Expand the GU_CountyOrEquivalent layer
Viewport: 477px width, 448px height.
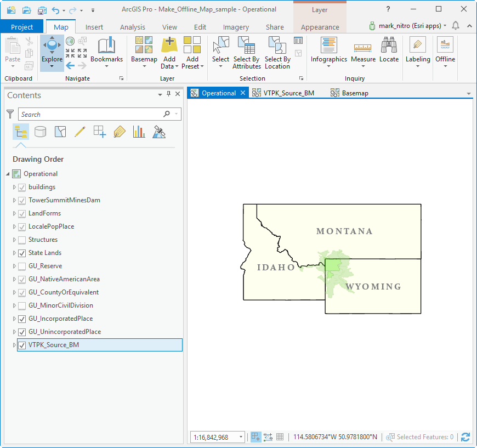point(14,292)
